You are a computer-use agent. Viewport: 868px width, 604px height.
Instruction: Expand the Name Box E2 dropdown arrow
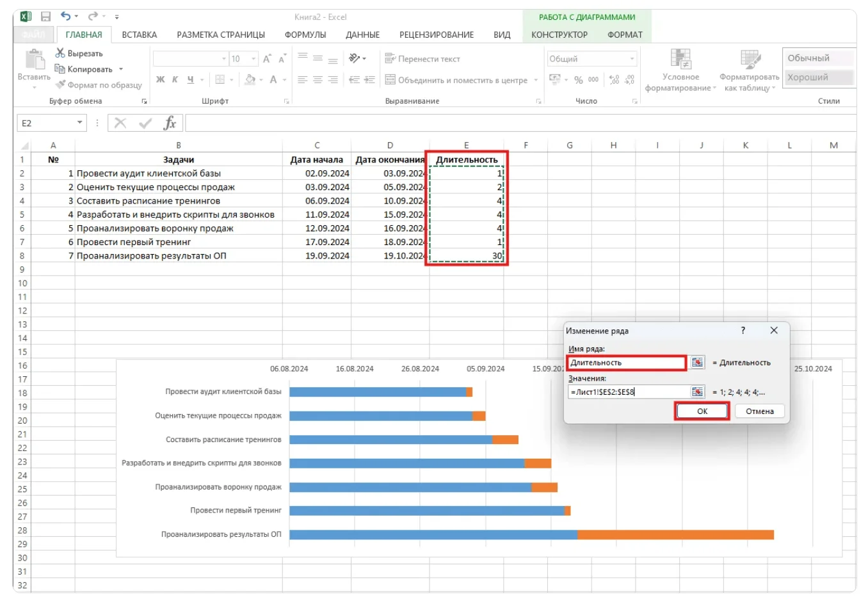(x=79, y=123)
